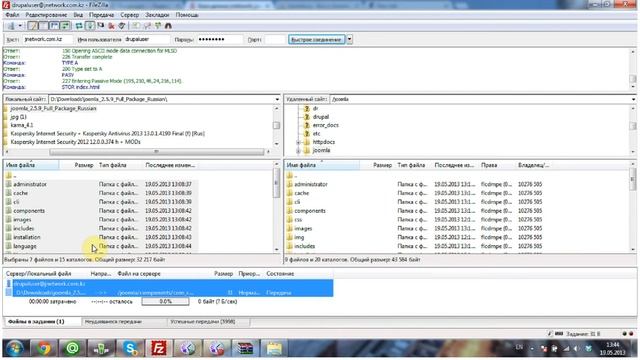Select remote includes folder icon
640x360 pixels.
click(289, 246)
